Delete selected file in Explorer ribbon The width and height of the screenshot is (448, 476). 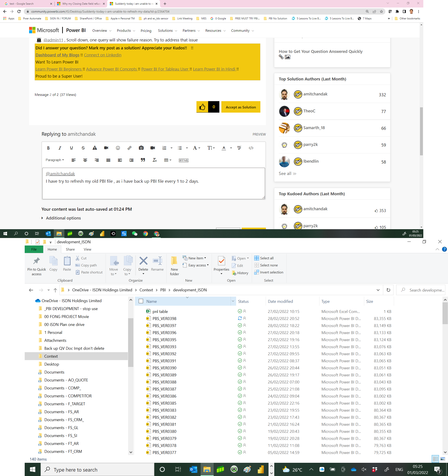pyautogui.click(x=143, y=266)
